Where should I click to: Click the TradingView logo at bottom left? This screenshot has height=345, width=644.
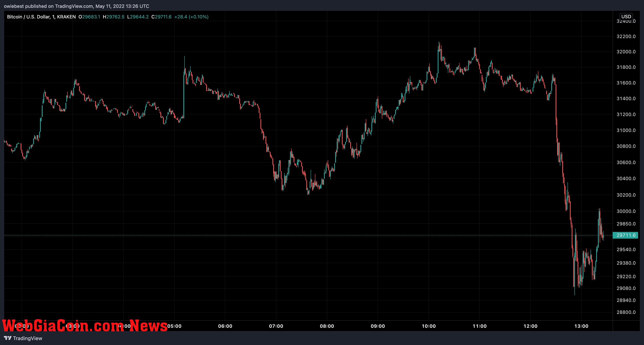tap(23, 338)
